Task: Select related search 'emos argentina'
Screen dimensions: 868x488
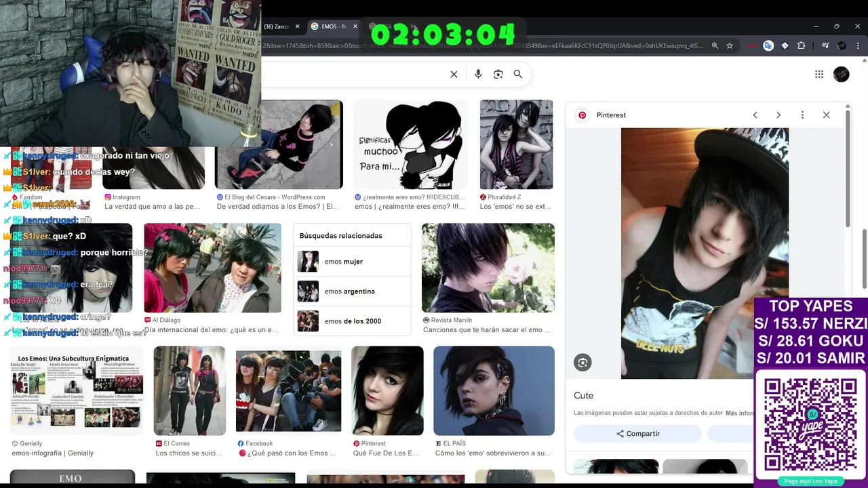Action: tap(352, 291)
